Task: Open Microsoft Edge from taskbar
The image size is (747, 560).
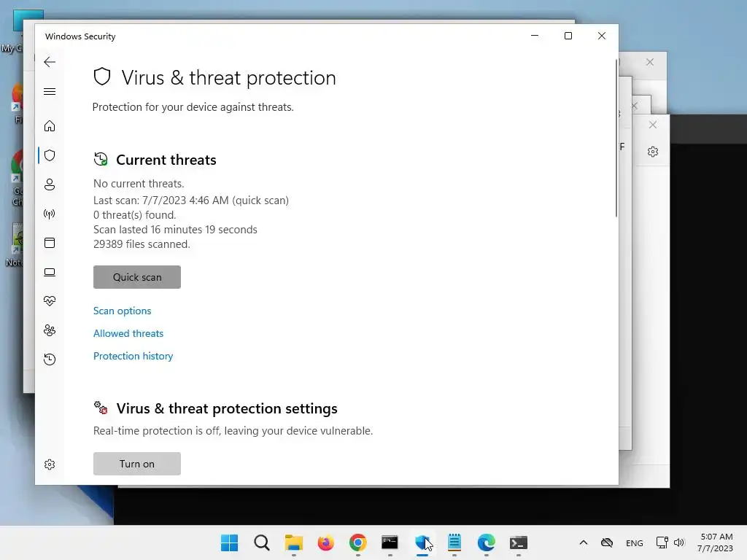Action: point(487,542)
